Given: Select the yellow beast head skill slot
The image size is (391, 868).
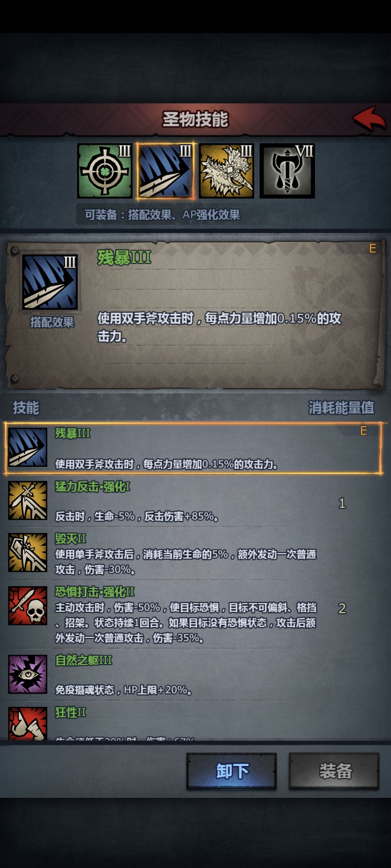Looking at the screenshot, I should point(226,171).
